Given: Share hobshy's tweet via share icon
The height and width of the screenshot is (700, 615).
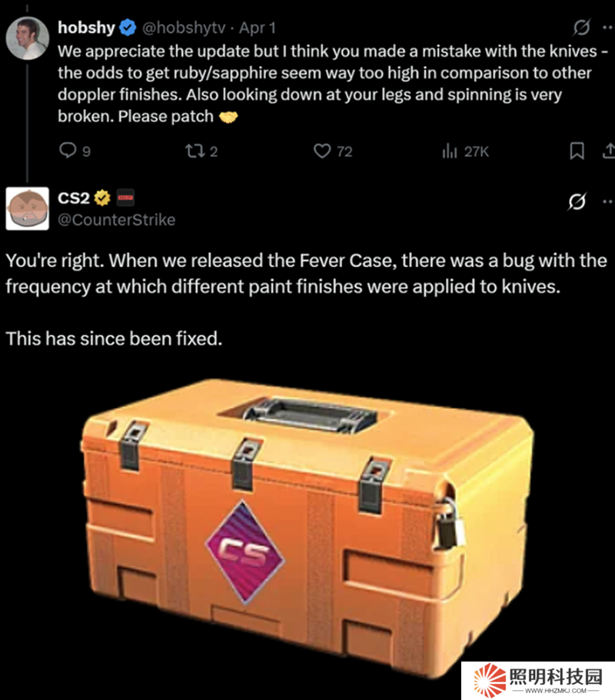Looking at the screenshot, I should pos(609,151).
